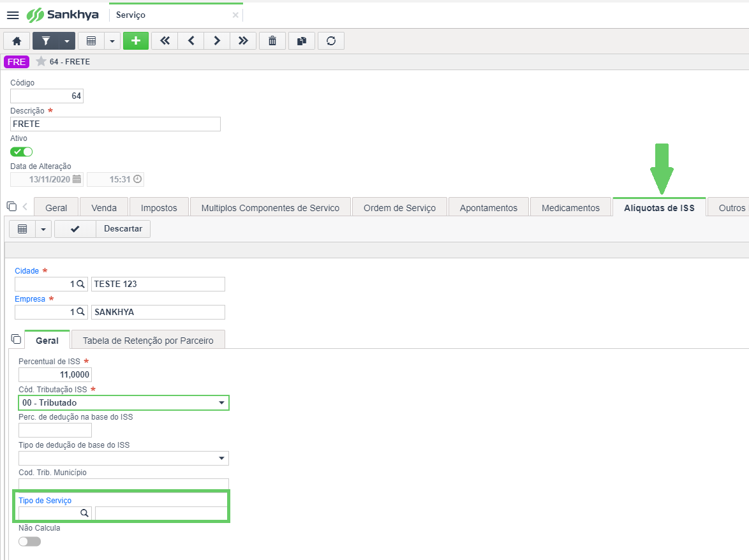
Task: Enable the Não Calcula toggle
Action: click(29, 542)
